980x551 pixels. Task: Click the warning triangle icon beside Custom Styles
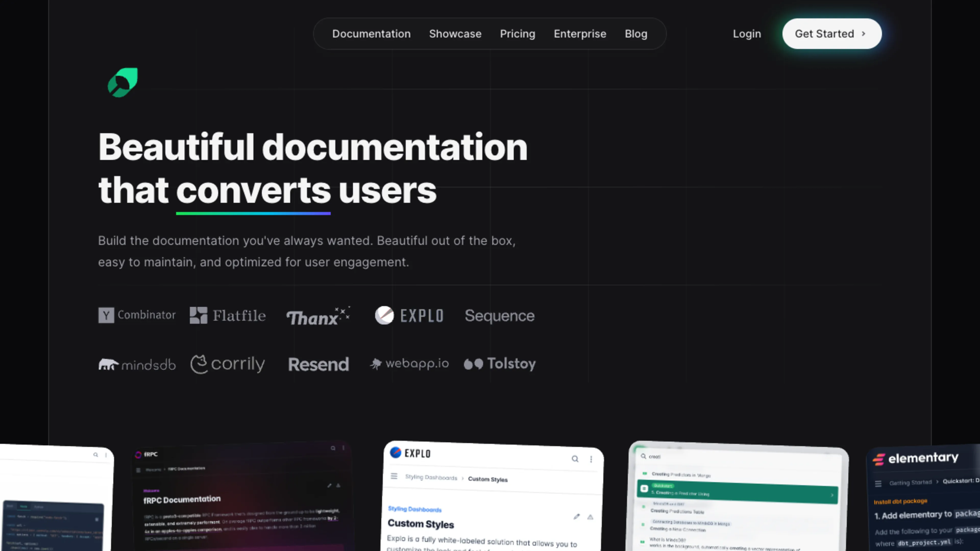click(590, 517)
